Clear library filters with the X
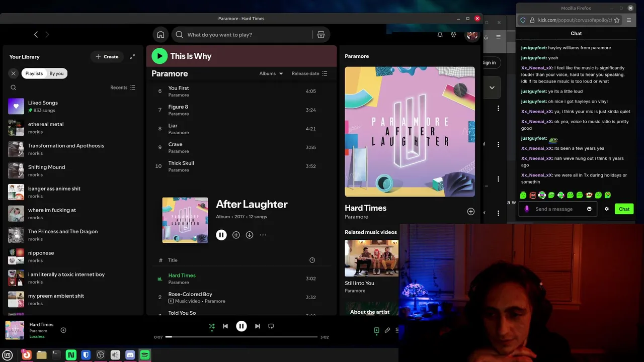The width and height of the screenshot is (644, 362). coord(14,73)
